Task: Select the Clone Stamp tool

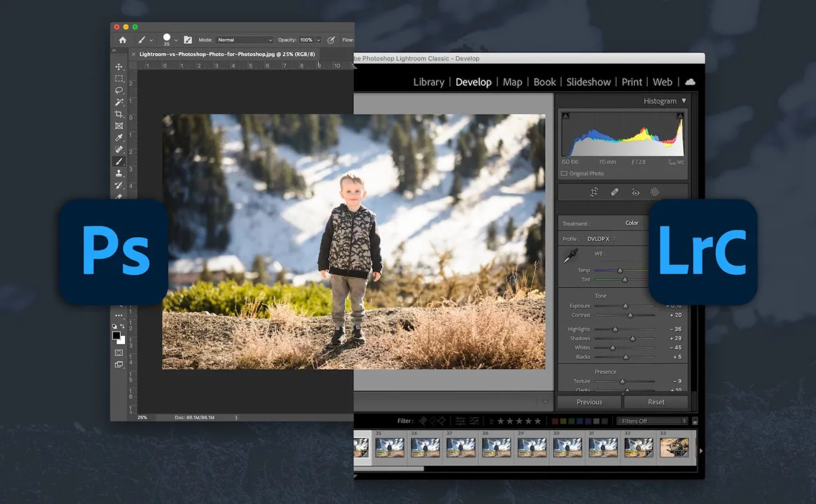Action: pyautogui.click(x=119, y=173)
